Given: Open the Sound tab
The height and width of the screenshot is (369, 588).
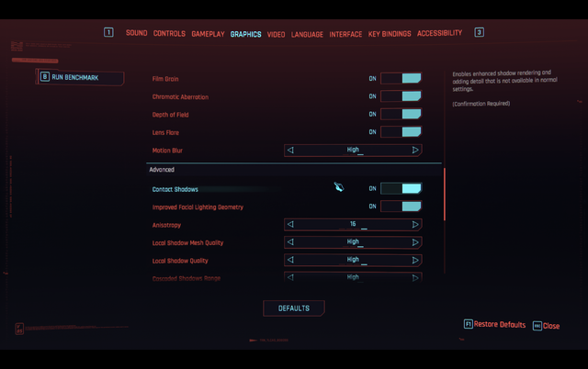Looking at the screenshot, I should click(137, 33).
